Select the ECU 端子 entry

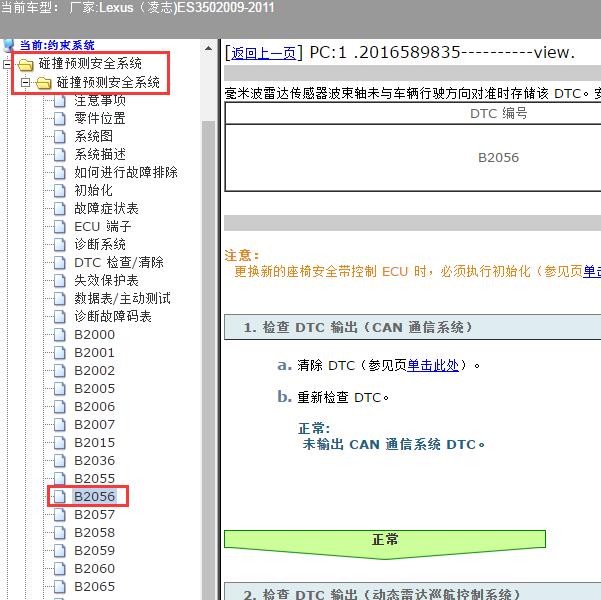click(x=103, y=226)
